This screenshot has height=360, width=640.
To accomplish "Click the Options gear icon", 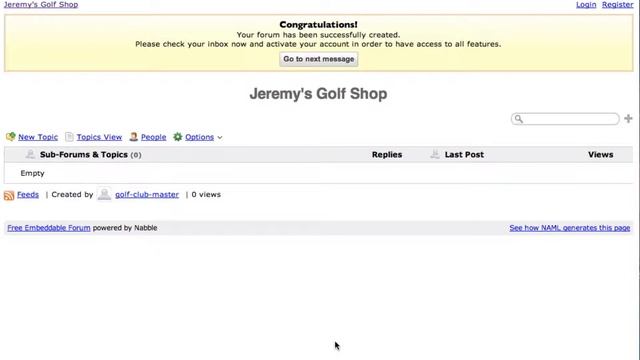I will 178,137.
